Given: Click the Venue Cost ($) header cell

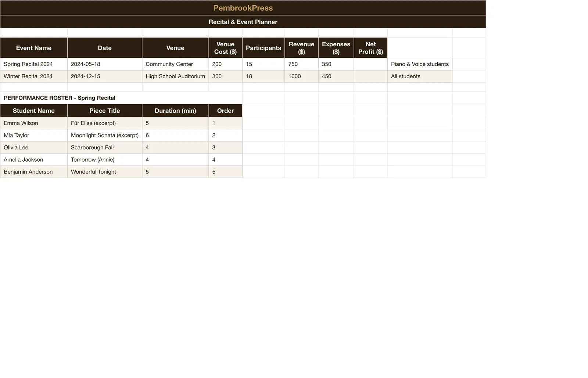Looking at the screenshot, I should pos(225,48).
